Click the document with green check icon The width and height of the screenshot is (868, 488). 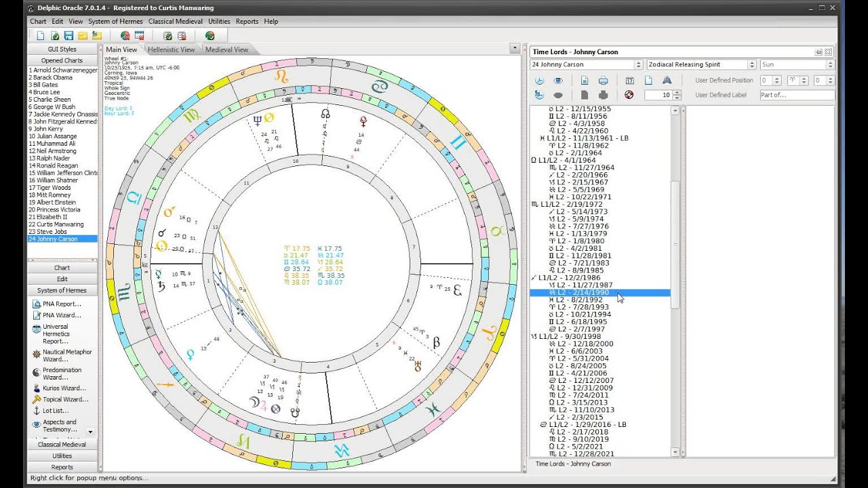(x=55, y=35)
